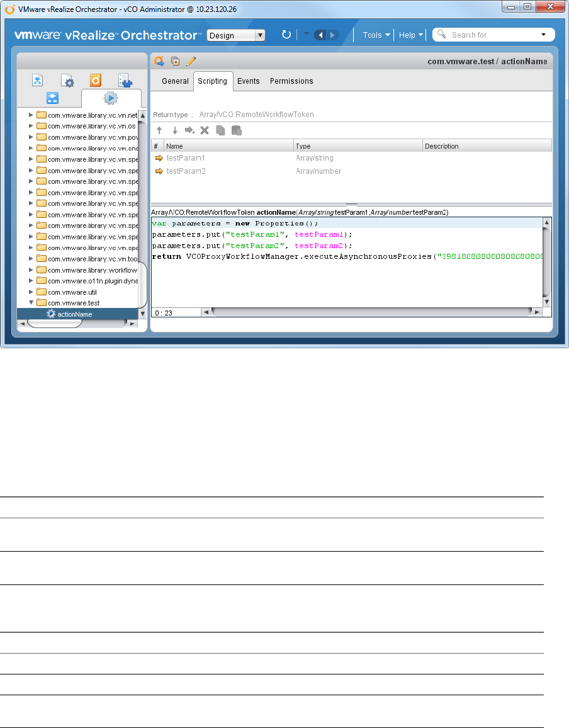Click the Array/string type cell
The width and height of the screenshot is (569, 728).
tap(315, 158)
